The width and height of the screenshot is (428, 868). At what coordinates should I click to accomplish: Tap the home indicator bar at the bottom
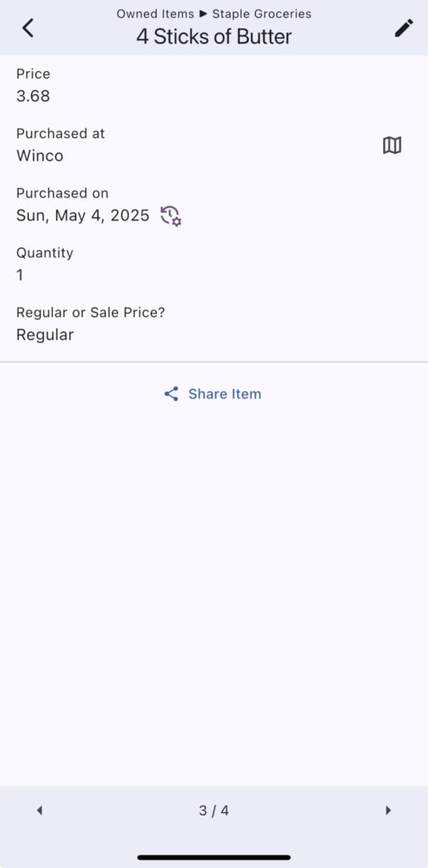(x=214, y=858)
